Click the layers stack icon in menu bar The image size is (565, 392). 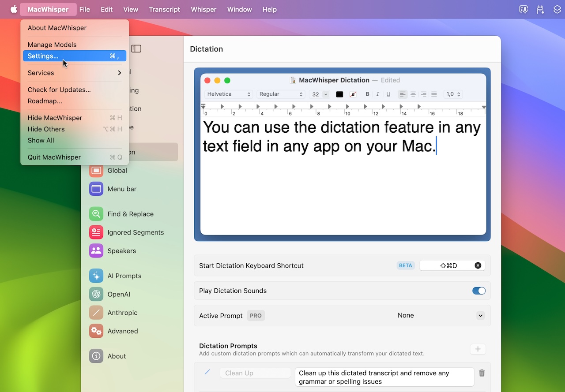point(557,9)
